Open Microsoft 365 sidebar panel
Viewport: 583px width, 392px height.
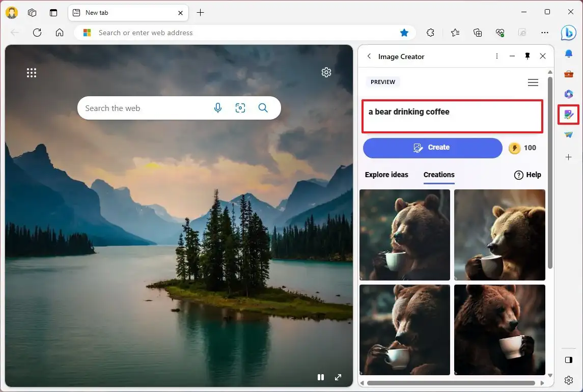[x=569, y=94]
